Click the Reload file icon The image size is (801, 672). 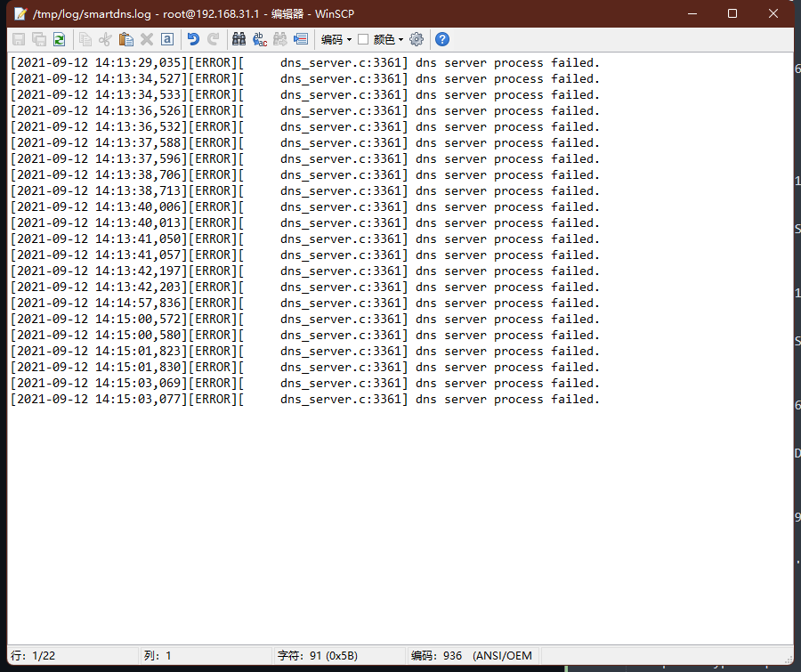point(59,39)
